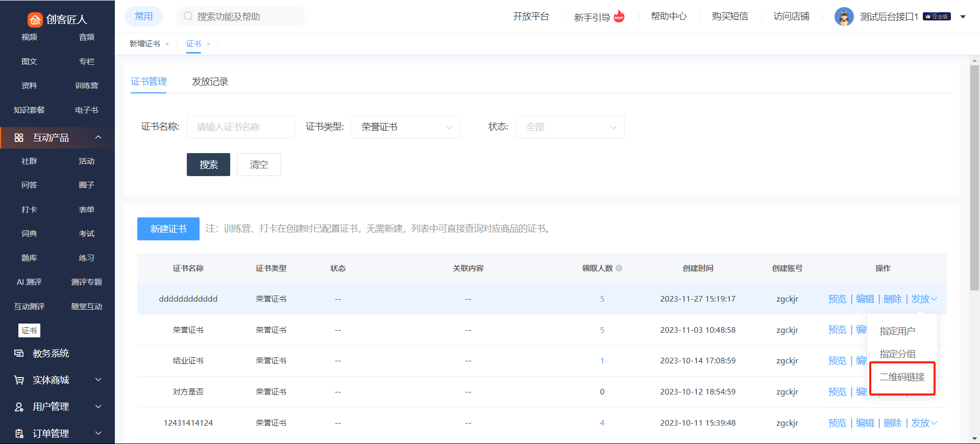Collapse the 互动产品 menu section
The width and height of the screenshot is (980, 444).
click(99, 137)
